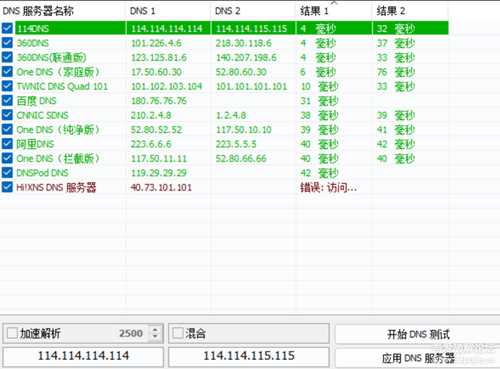Select the One DNS（拦截版）name
This screenshot has width=500, height=369.
pos(58,158)
